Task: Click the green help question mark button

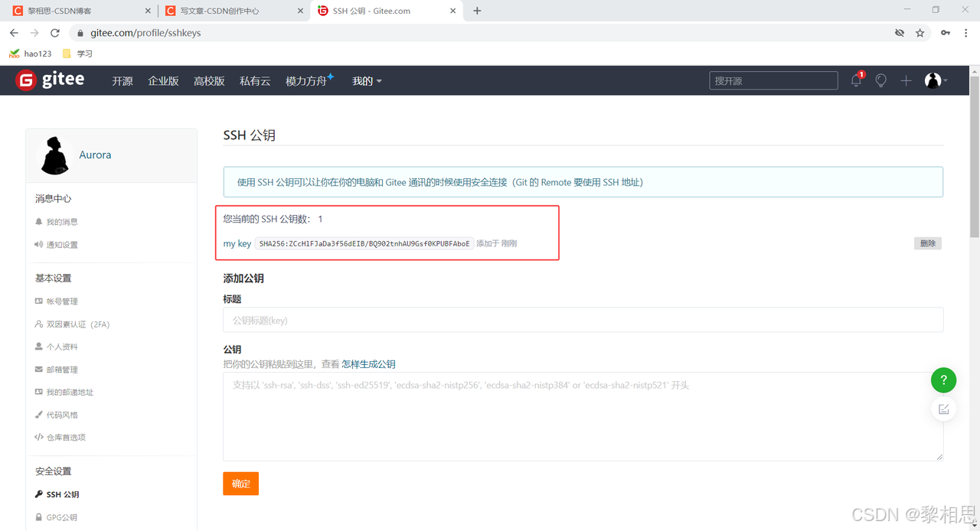Action: pyautogui.click(x=943, y=380)
